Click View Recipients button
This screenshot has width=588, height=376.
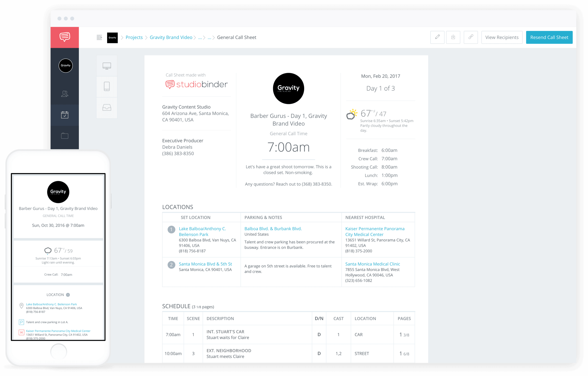(502, 37)
